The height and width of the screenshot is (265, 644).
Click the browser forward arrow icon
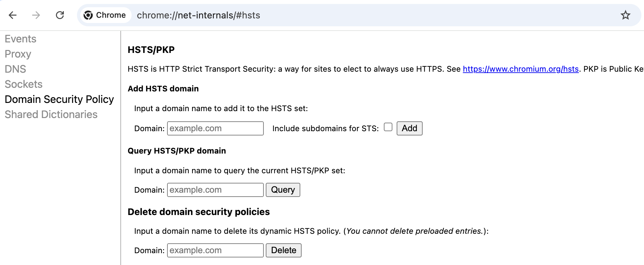point(36,15)
